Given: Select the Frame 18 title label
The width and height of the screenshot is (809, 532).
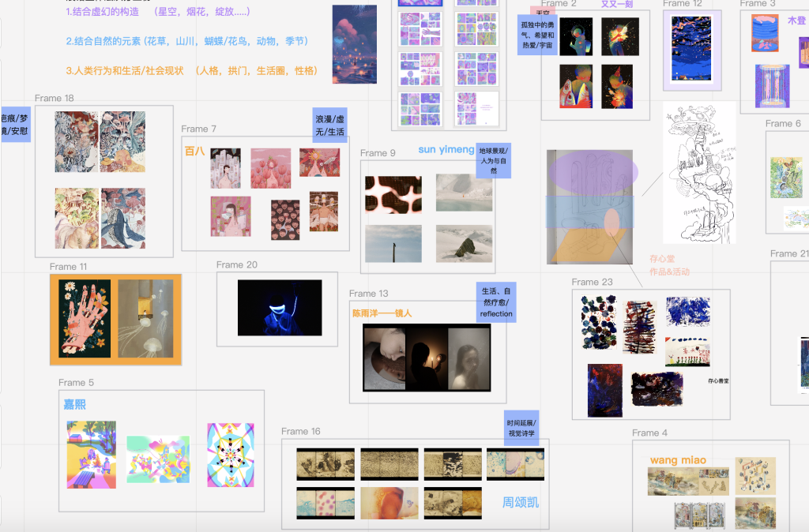Looking at the screenshot, I should pos(55,99).
